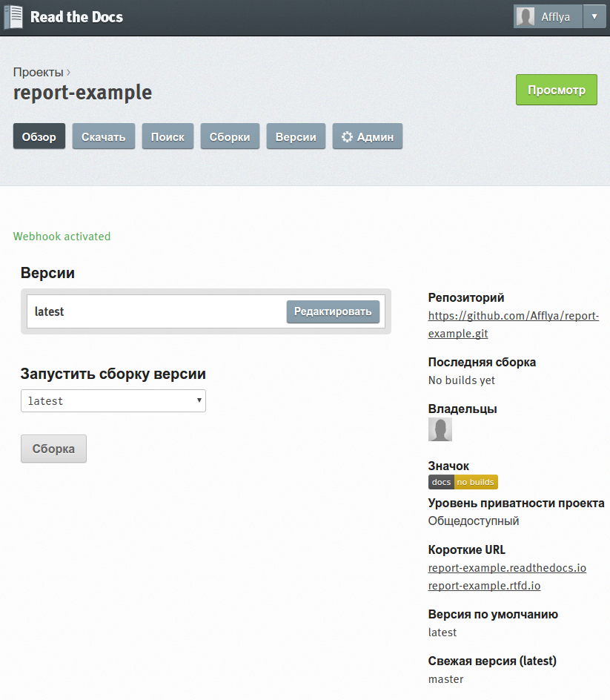Image resolution: width=610 pixels, height=700 pixels.
Task: Go to Проекты breadcrumb link
Action: [x=39, y=72]
